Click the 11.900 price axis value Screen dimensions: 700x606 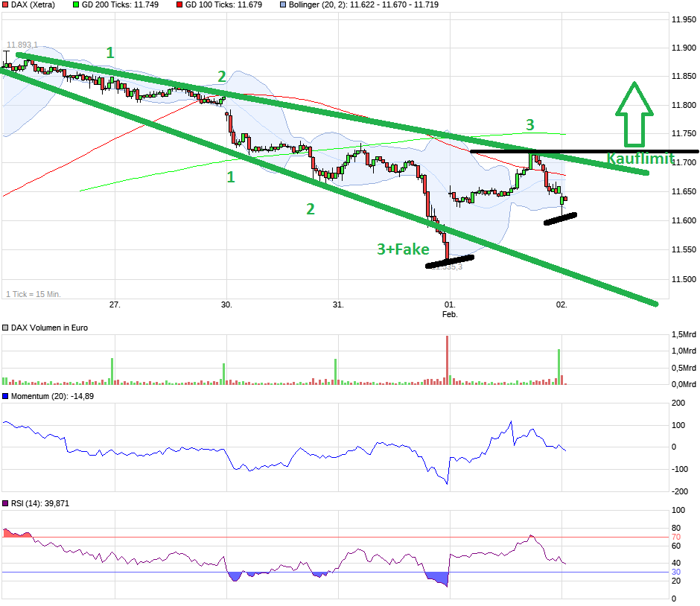tap(684, 48)
